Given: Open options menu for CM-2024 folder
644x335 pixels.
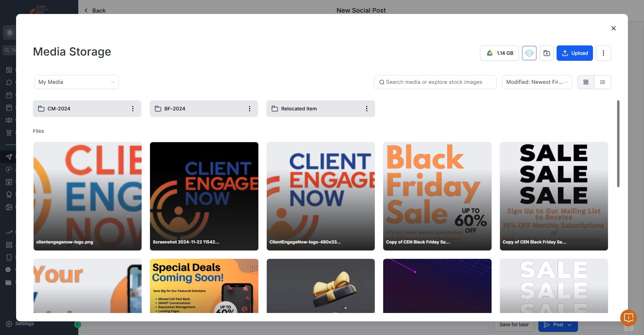Looking at the screenshot, I should 133,109.
